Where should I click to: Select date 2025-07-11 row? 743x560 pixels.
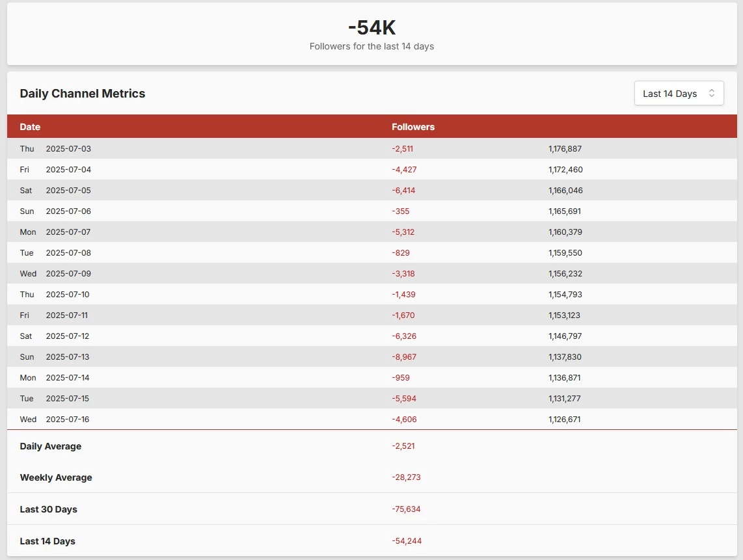372,315
